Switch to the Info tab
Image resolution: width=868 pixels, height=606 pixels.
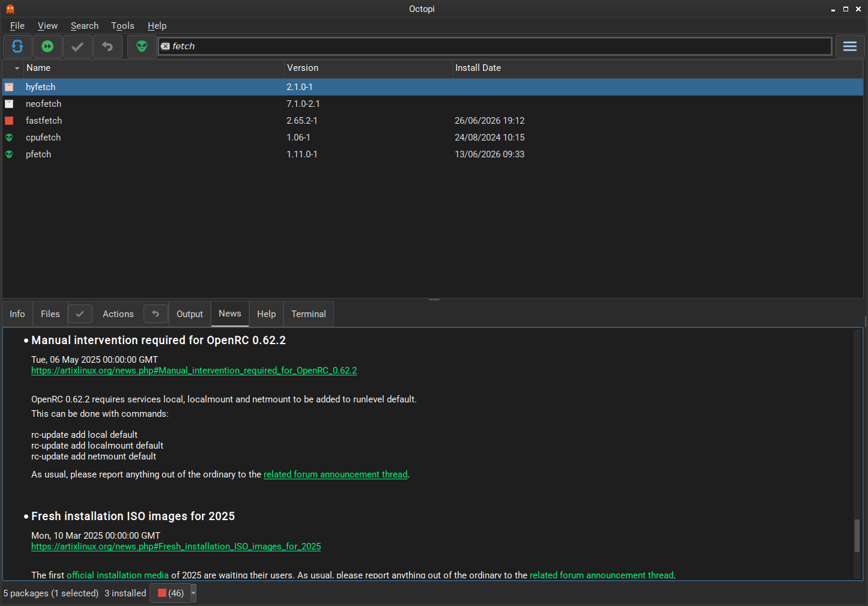(17, 314)
